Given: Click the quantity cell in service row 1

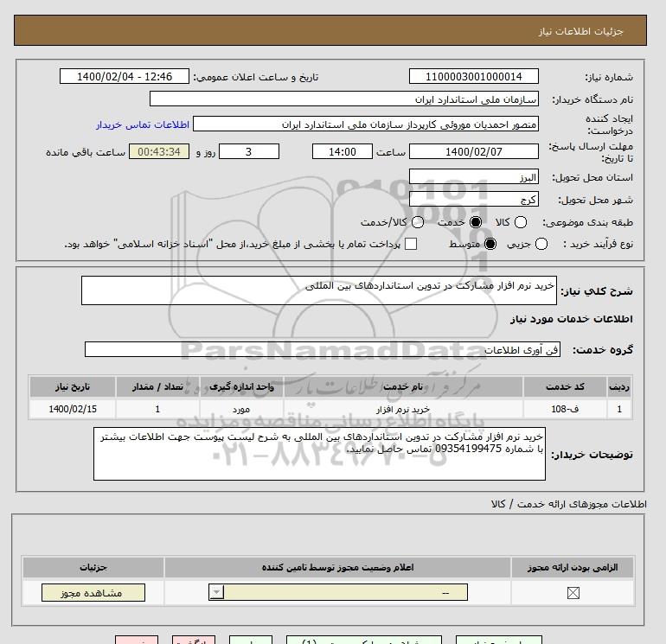Looking at the screenshot, I should coord(157,409).
